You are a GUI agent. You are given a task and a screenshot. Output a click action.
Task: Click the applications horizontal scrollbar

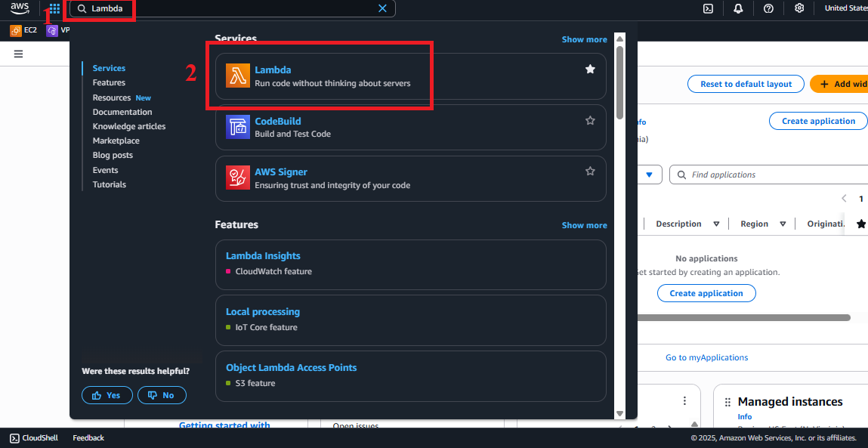click(744, 318)
